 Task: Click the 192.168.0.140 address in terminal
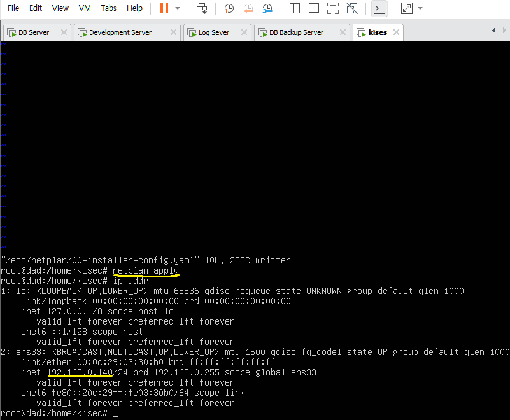(x=80, y=372)
